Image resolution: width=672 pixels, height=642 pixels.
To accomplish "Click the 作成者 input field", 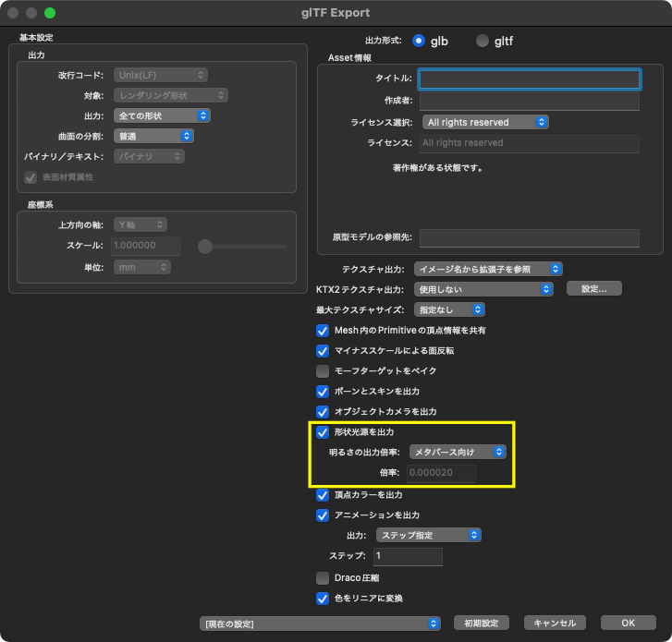I will [x=529, y=101].
